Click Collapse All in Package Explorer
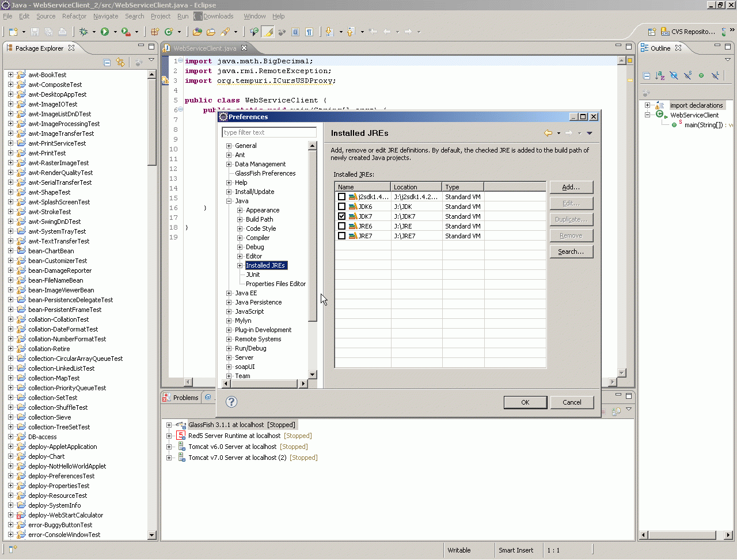Screen dimensions: 737x560 click(107, 62)
